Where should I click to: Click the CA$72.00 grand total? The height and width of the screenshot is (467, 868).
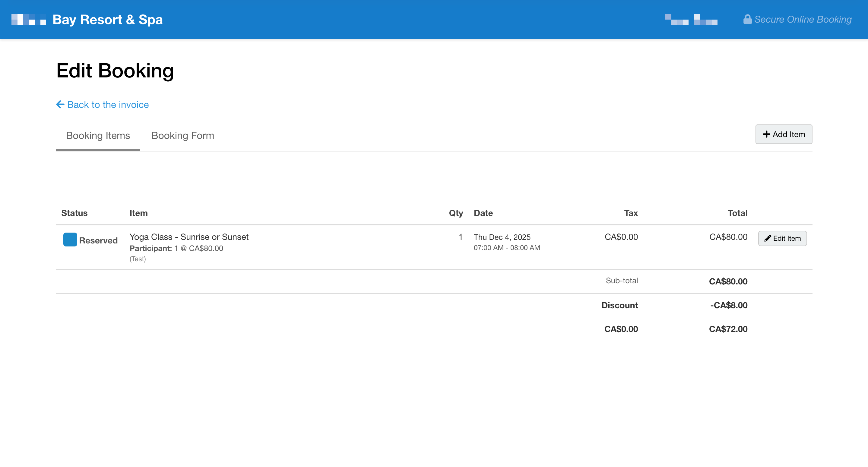tap(728, 329)
